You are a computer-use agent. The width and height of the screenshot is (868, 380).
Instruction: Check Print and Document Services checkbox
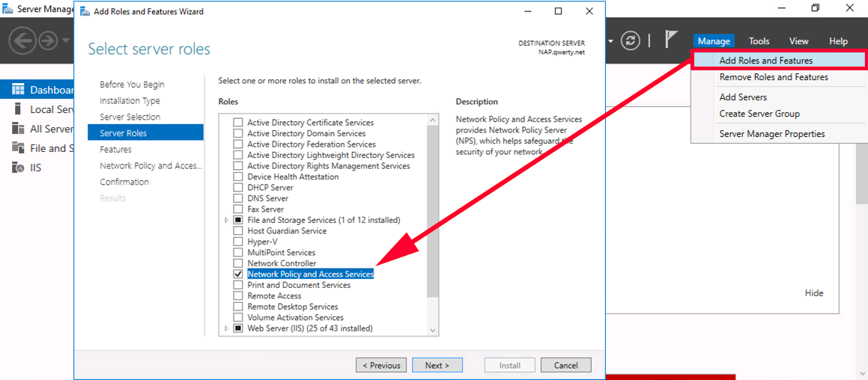coord(238,285)
